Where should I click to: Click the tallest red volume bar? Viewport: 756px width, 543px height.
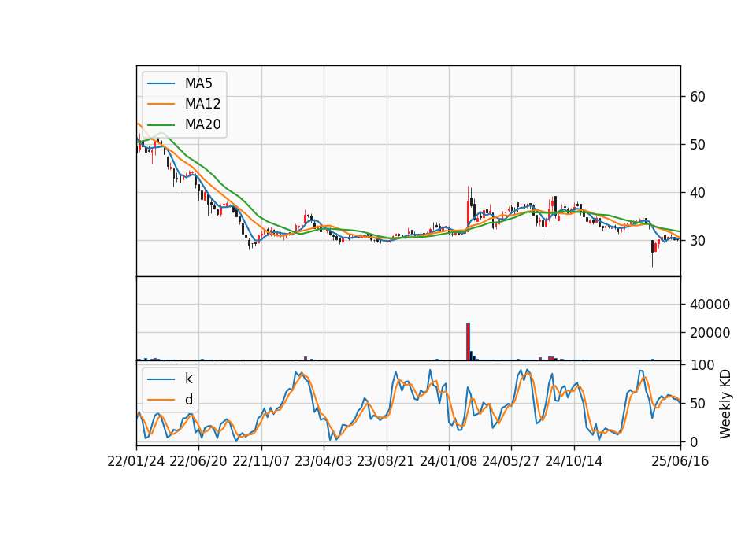(468, 342)
